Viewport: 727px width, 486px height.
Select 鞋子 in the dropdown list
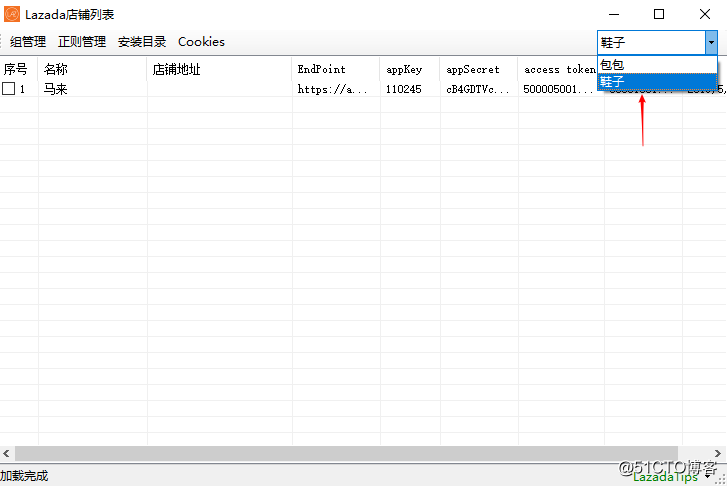(657, 82)
